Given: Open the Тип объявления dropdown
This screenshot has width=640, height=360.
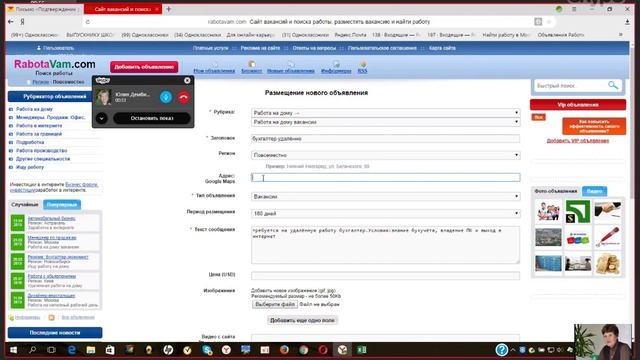Looking at the screenshot, I should coord(385,197).
